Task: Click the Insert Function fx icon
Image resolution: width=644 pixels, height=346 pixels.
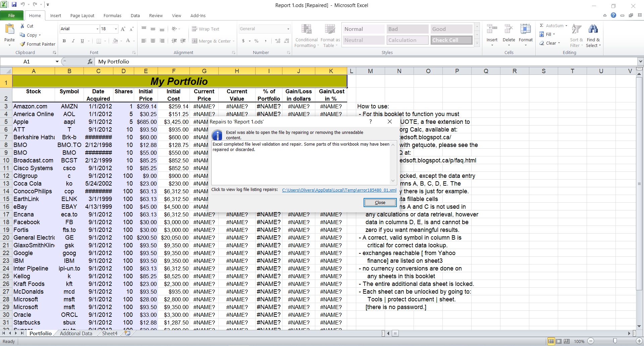Action: [90, 61]
